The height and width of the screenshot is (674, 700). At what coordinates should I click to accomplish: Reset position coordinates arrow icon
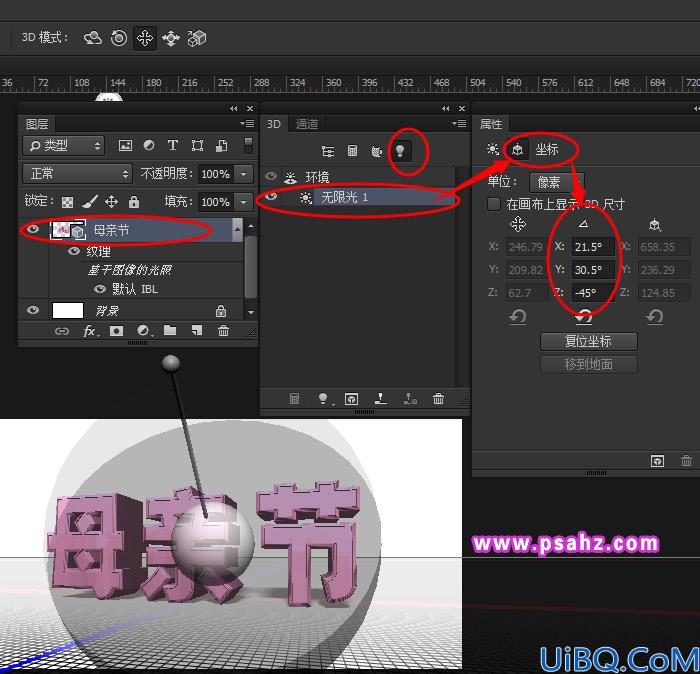coord(518,317)
